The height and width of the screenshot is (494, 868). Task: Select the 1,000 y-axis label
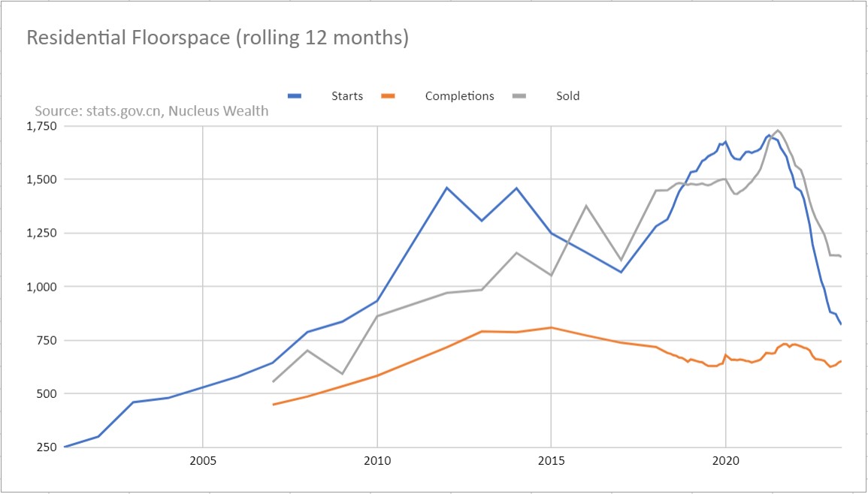41,287
